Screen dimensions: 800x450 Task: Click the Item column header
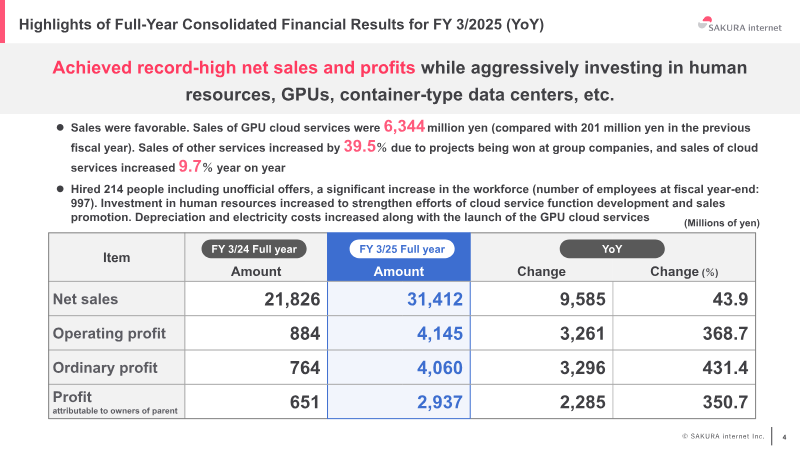click(x=117, y=257)
